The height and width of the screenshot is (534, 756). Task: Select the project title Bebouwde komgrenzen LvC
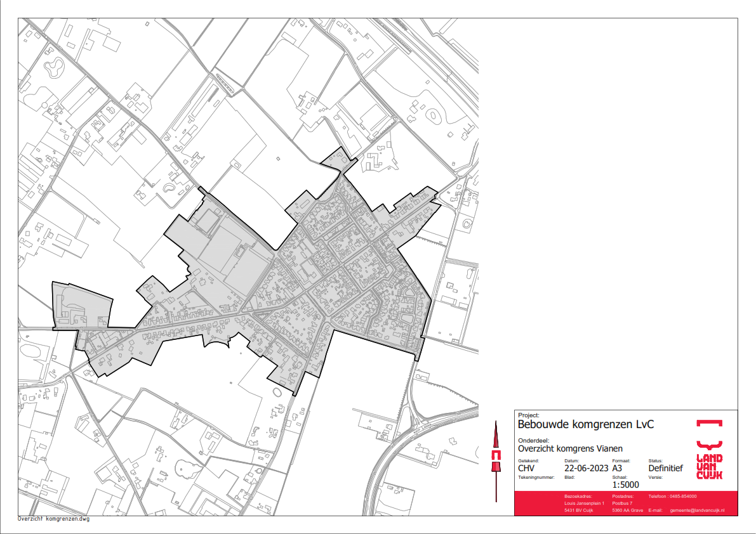click(586, 424)
